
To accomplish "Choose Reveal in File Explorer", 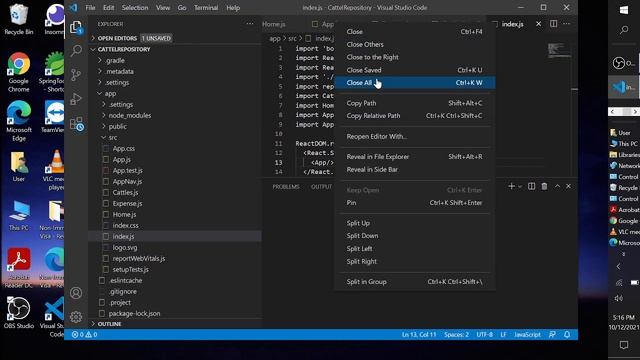I will coord(415,156).
